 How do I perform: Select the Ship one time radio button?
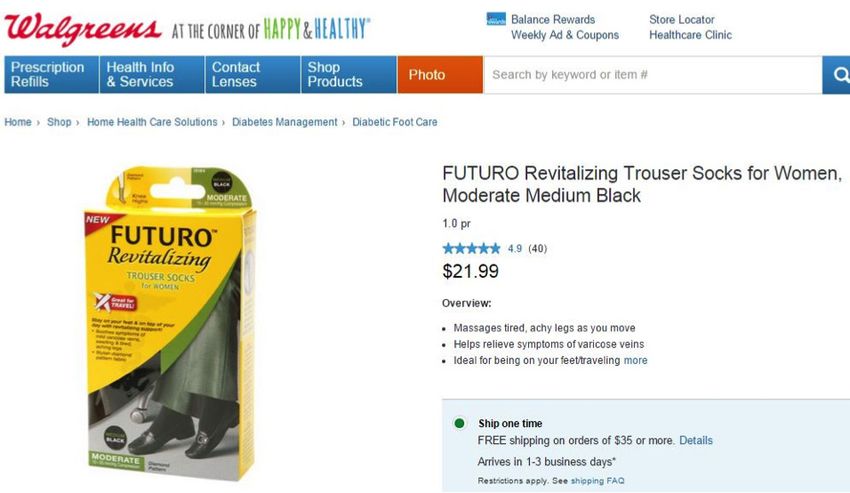pyautogui.click(x=459, y=423)
